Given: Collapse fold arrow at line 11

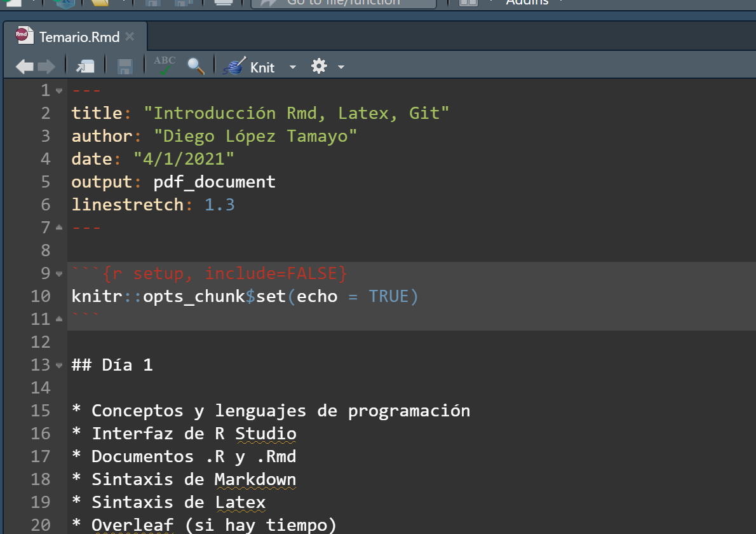Looking at the screenshot, I should point(59,319).
